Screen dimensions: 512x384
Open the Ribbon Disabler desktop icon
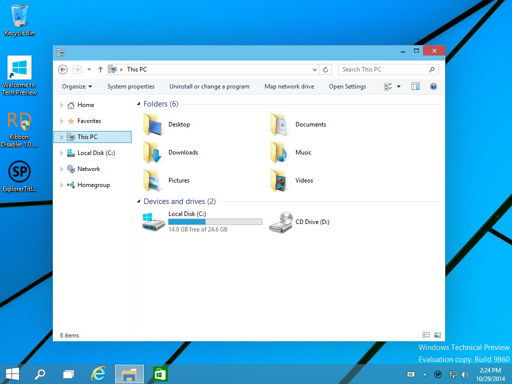tap(19, 129)
